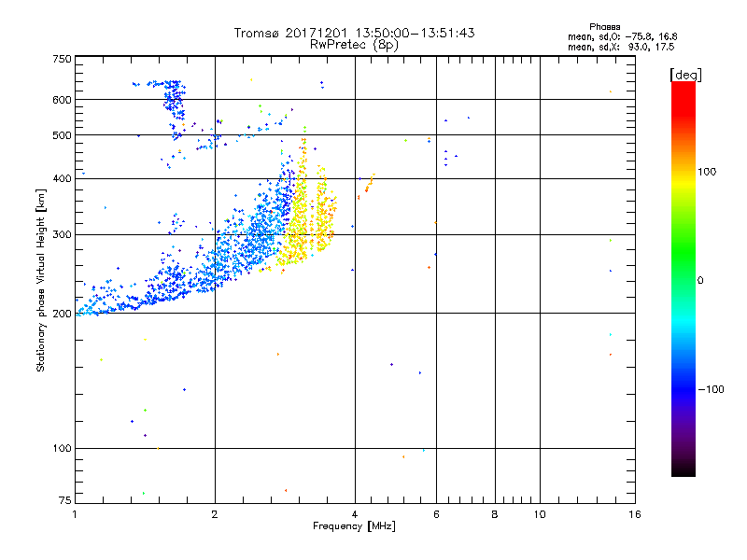The width and height of the screenshot is (747, 560).
Task: Click the x-axis tick label "1"
Action: [x=75, y=514]
